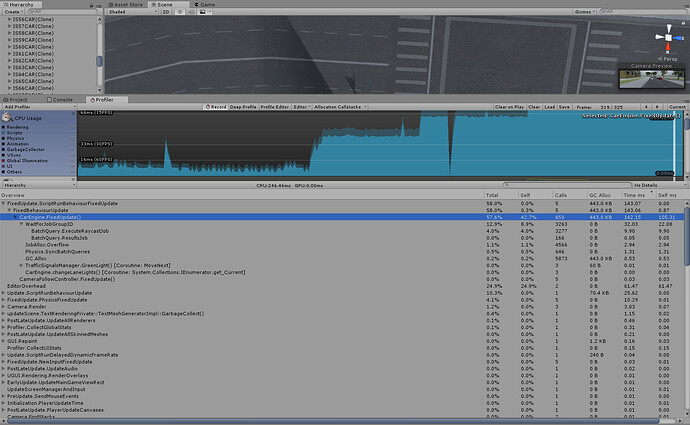Click the Clear button in Profiler
Viewport: 690px width, 425px height.
click(x=534, y=107)
